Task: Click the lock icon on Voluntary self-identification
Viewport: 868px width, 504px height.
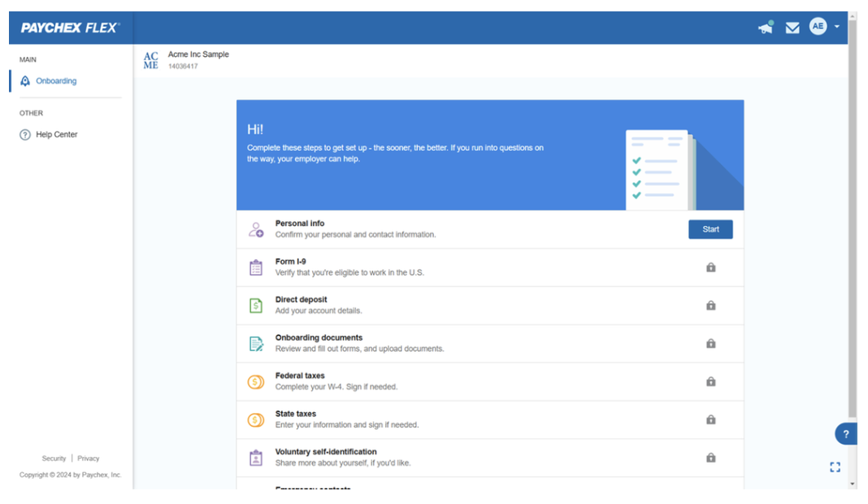Action: 710,458
